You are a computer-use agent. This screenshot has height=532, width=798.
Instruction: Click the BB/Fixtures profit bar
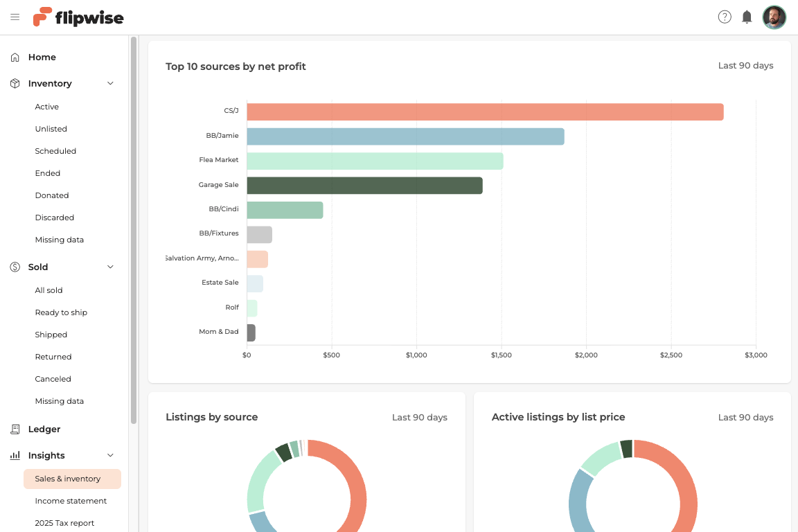pos(260,235)
